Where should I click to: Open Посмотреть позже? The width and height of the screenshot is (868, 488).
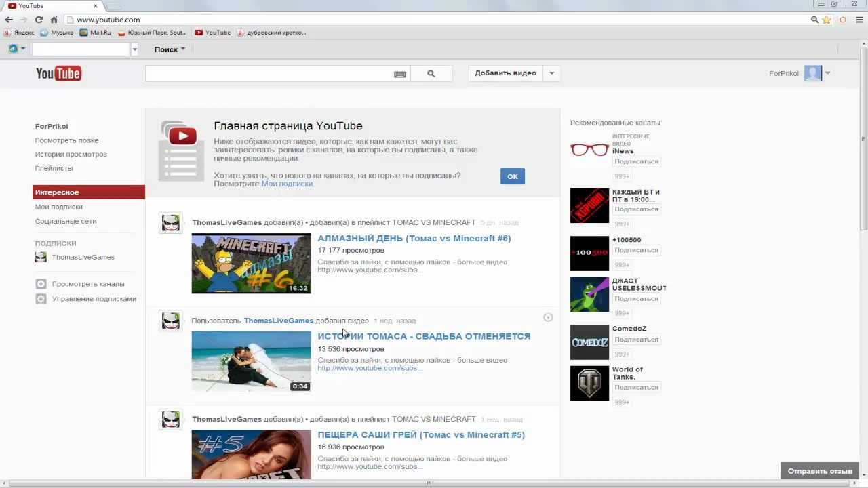pos(67,140)
